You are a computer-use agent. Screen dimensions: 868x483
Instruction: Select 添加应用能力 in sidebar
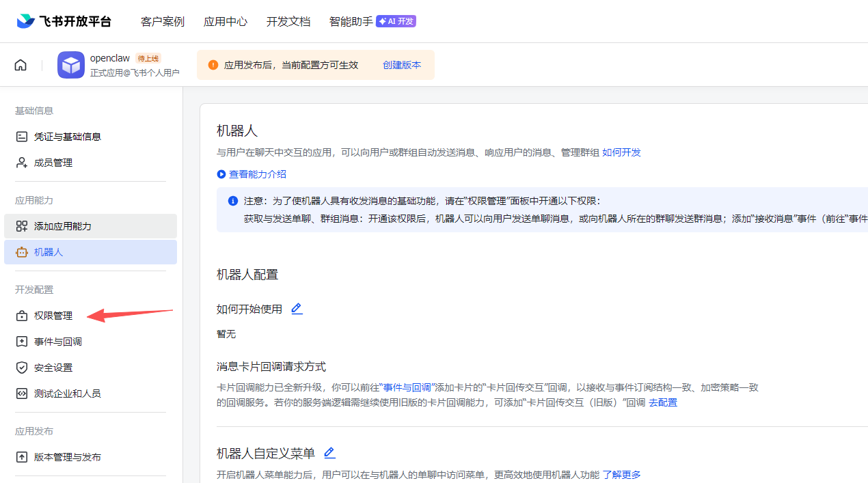[90, 226]
